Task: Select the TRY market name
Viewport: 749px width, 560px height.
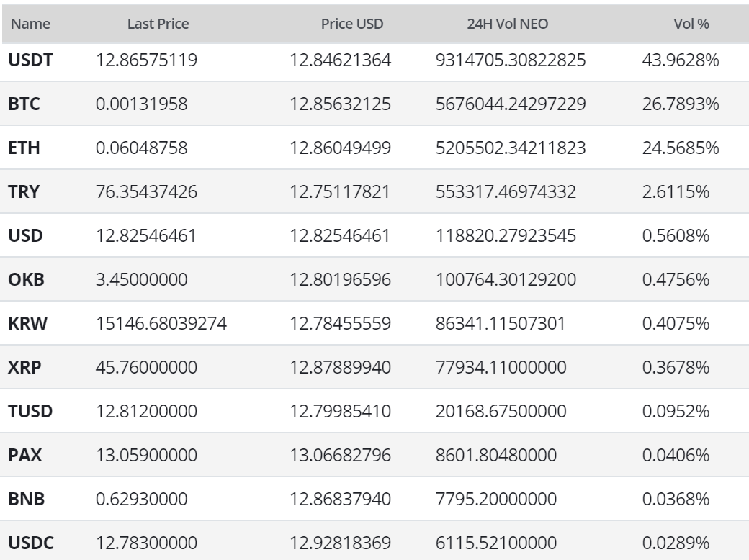Action: coord(24,192)
